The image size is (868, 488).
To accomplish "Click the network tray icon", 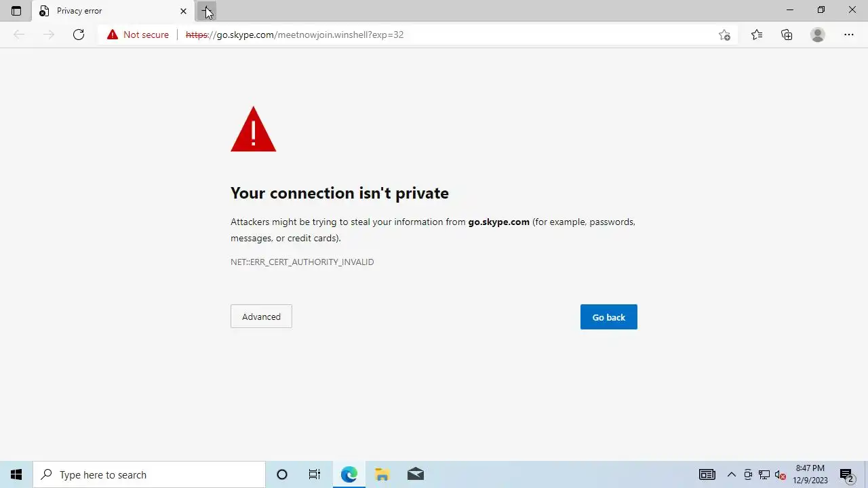I will [x=764, y=474].
